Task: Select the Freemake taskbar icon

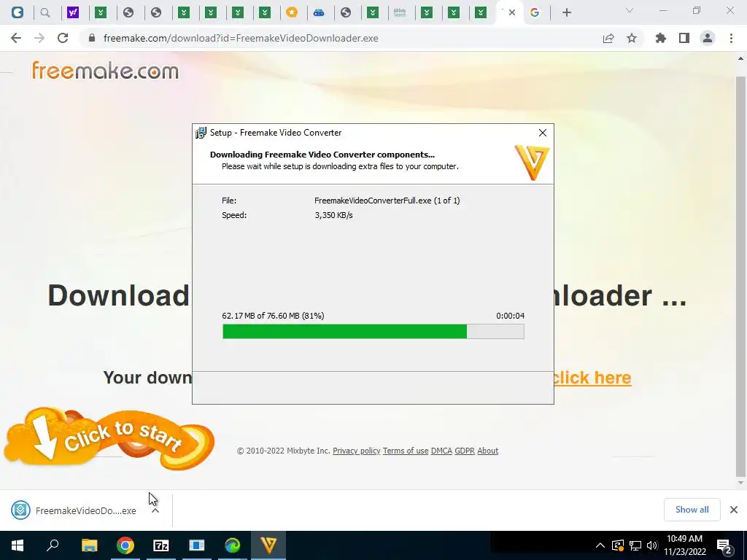Action: click(268, 545)
